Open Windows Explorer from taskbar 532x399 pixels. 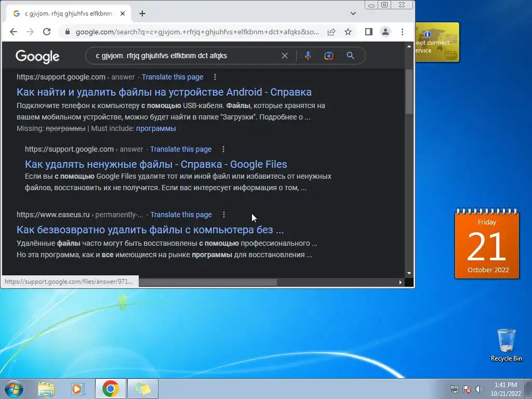[46, 389]
